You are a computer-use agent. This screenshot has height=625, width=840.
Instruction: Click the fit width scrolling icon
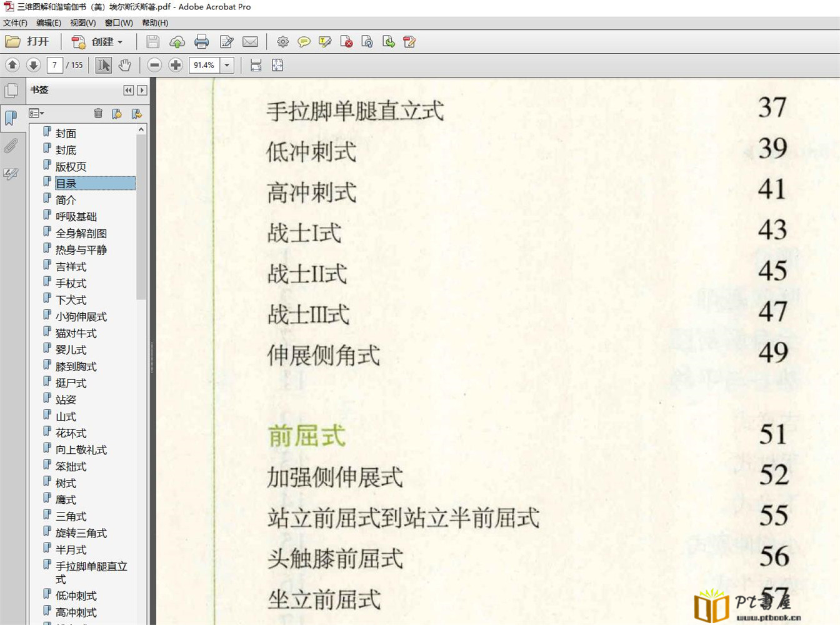click(256, 65)
